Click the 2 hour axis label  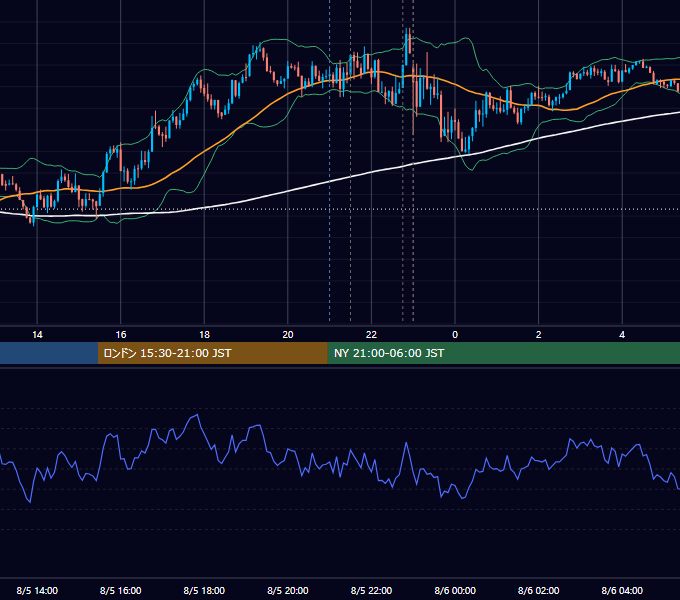[x=539, y=335]
